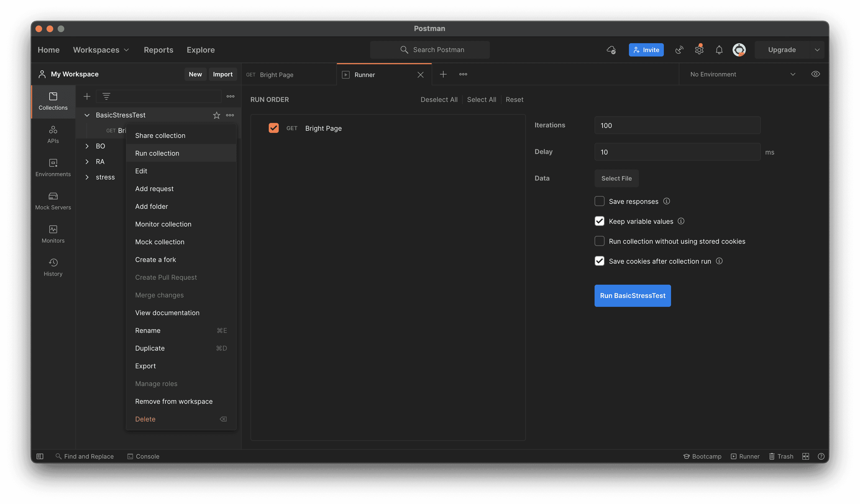The image size is (860, 504).
Task: Disable Keep variable values checkbox
Action: point(599,221)
